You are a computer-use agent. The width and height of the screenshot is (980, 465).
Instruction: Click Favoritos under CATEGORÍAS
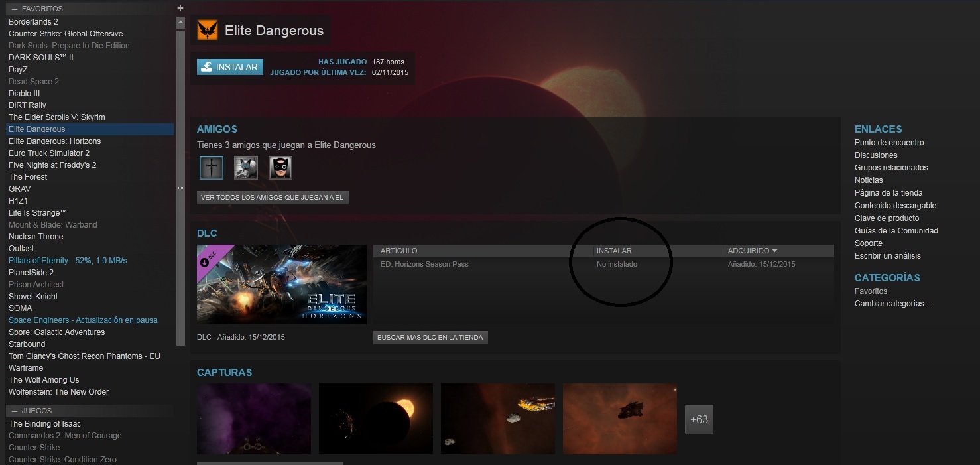(x=871, y=291)
